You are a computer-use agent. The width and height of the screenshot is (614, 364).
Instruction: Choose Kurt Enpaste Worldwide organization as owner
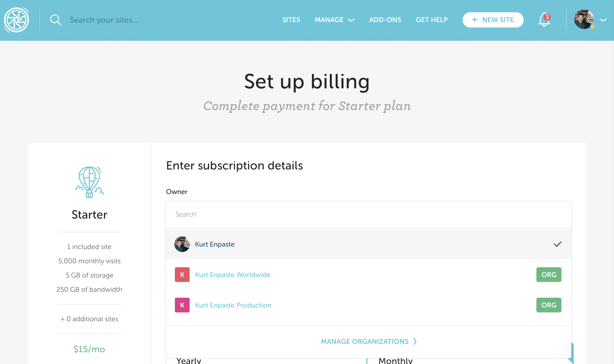tap(233, 275)
